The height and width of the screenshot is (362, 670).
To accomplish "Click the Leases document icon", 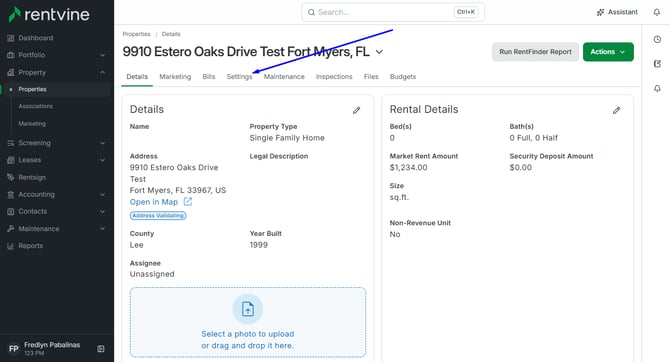I will click(11, 160).
